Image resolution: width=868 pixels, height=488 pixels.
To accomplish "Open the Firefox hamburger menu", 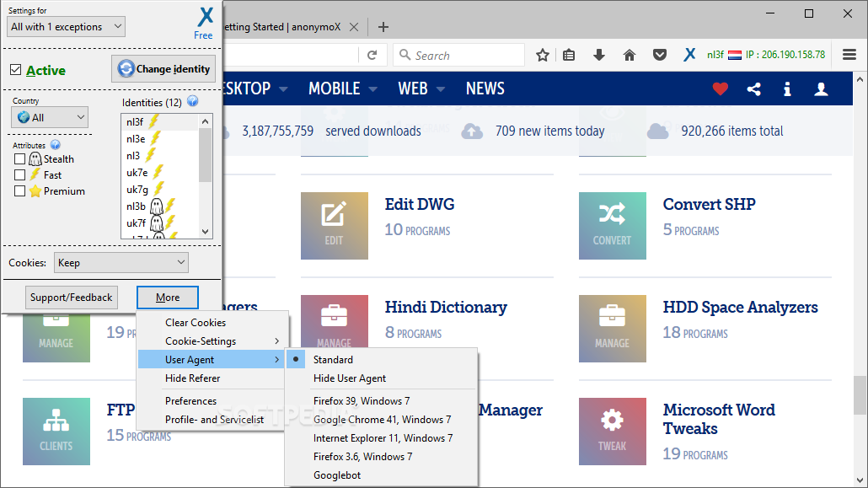I will (x=849, y=55).
